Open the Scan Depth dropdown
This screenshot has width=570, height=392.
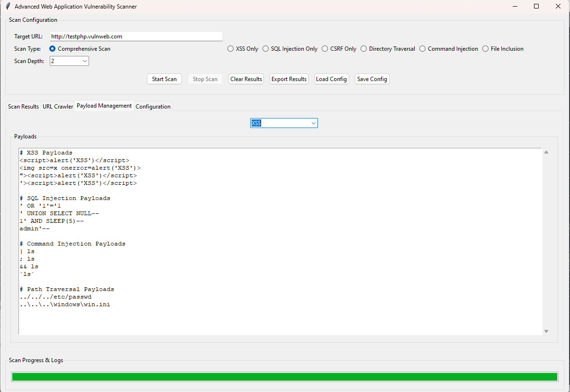[x=85, y=61]
